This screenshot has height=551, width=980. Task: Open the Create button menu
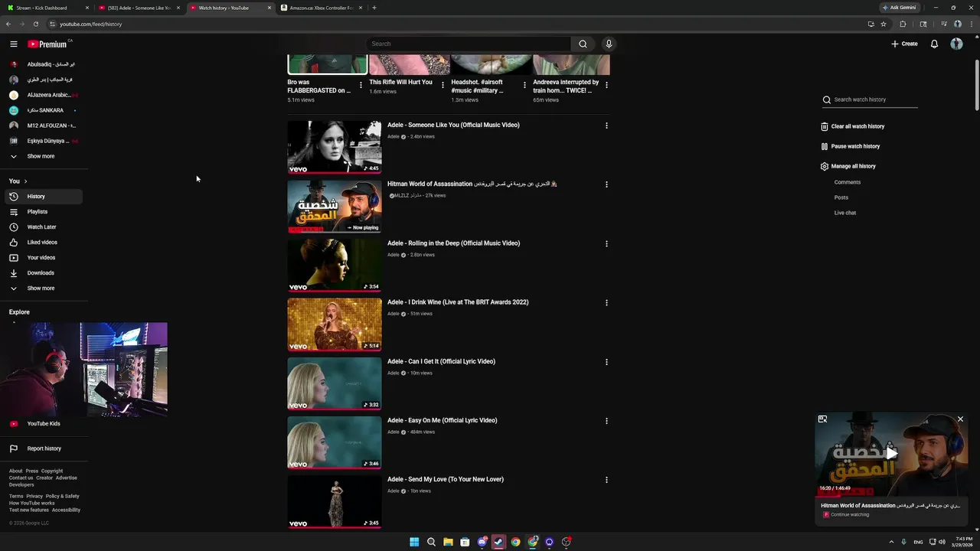coord(904,44)
